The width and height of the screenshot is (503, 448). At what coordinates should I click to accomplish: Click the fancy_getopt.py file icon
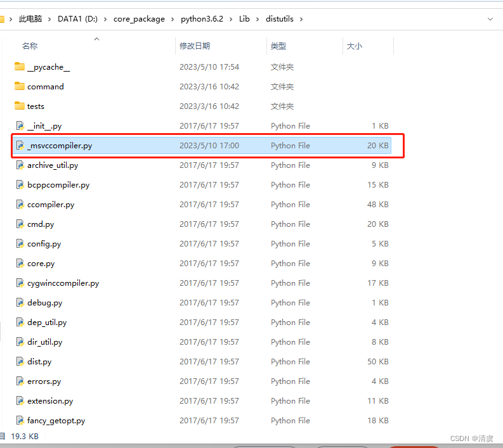20,420
